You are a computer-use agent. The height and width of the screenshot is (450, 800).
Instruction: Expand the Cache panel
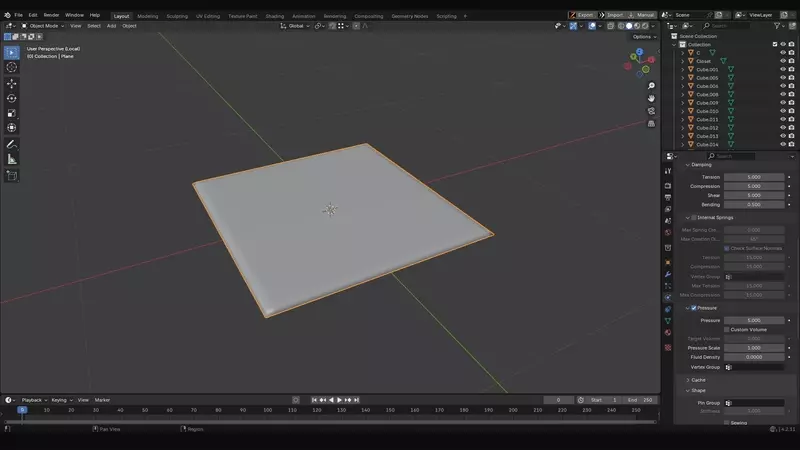688,380
